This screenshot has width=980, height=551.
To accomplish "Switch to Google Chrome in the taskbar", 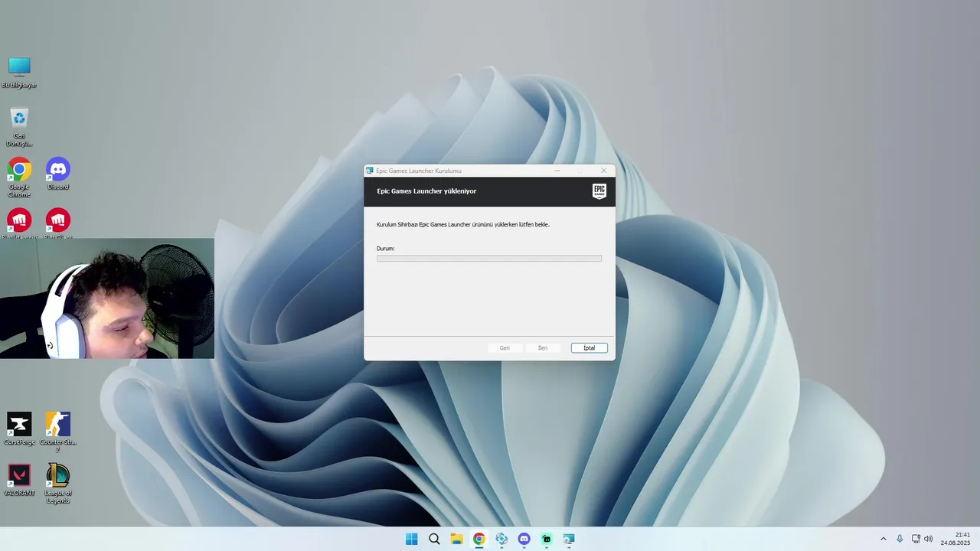I will [479, 539].
